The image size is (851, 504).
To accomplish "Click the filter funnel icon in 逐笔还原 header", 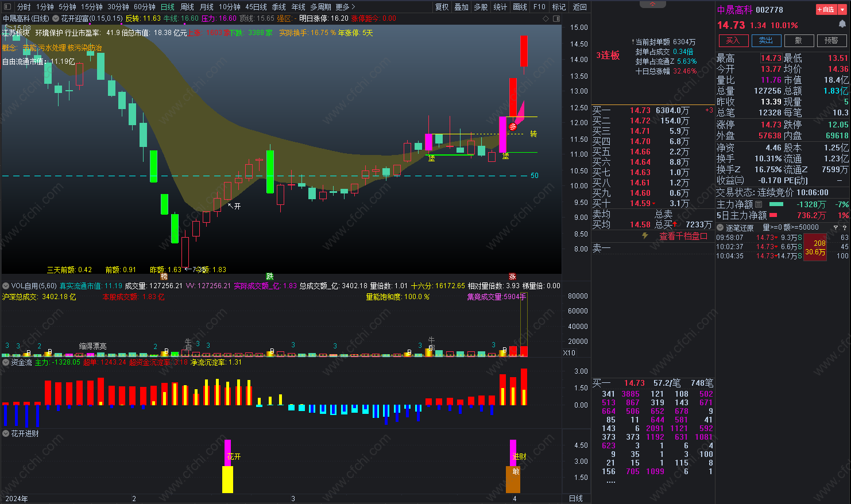I will click(x=835, y=228).
